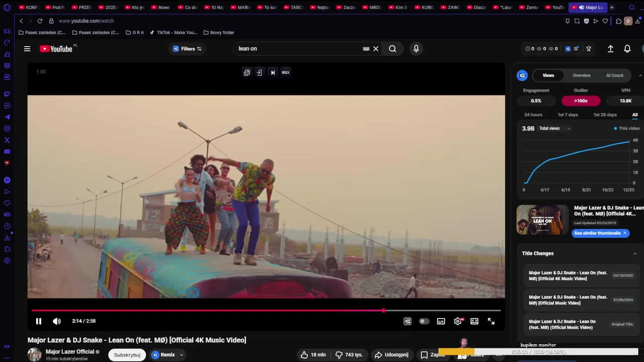The image size is (644, 362).
Task: Click the vidIQ Remix button
Action: 163,355
